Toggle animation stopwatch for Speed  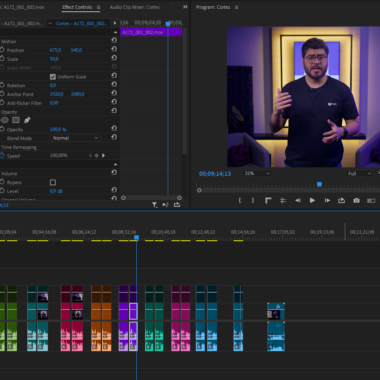click(x=2, y=155)
